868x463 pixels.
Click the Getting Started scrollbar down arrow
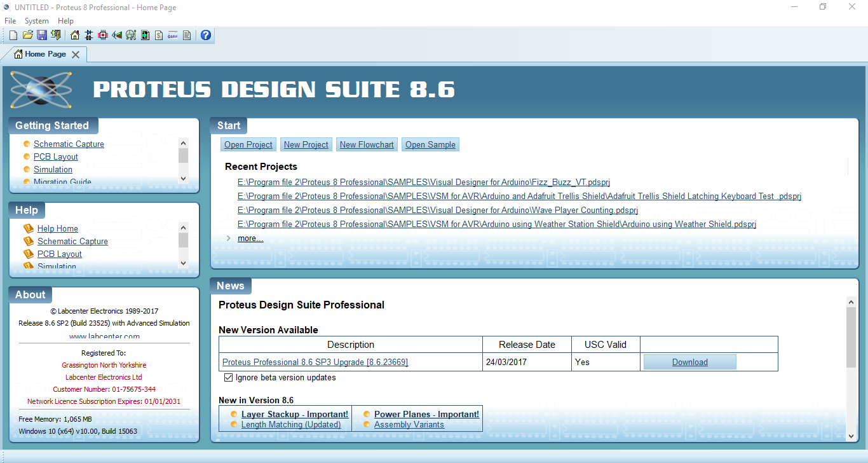point(184,179)
